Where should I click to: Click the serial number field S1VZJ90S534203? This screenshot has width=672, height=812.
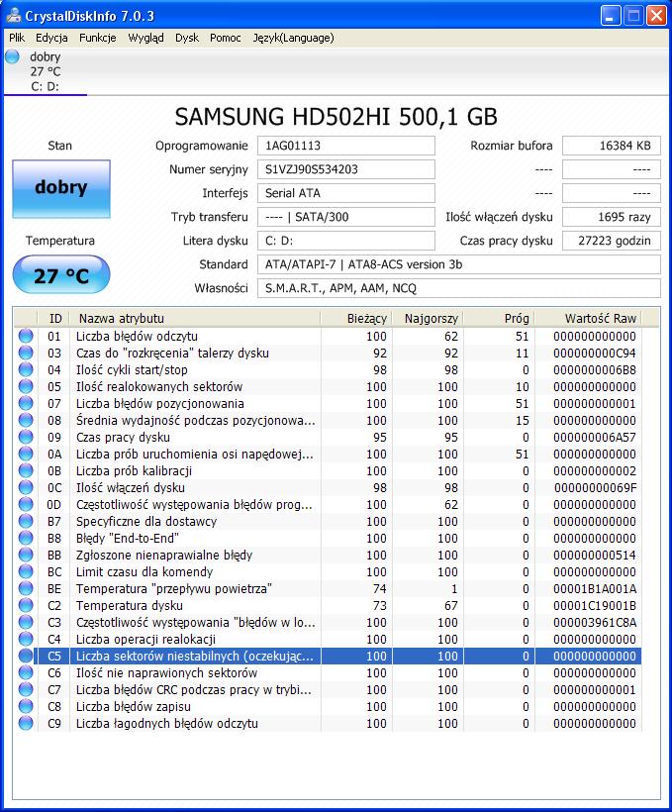[345, 169]
